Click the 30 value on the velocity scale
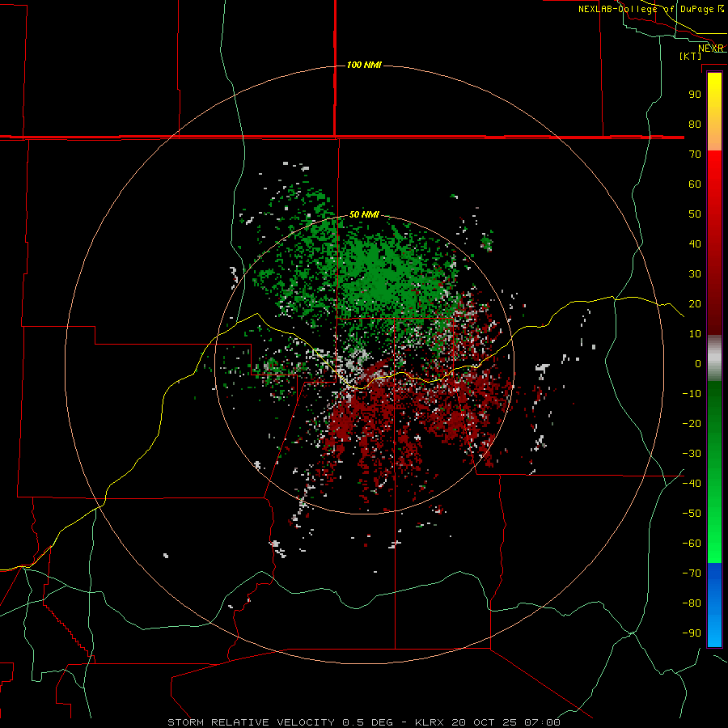The height and width of the screenshot is (728, 728). coord(695,274)
